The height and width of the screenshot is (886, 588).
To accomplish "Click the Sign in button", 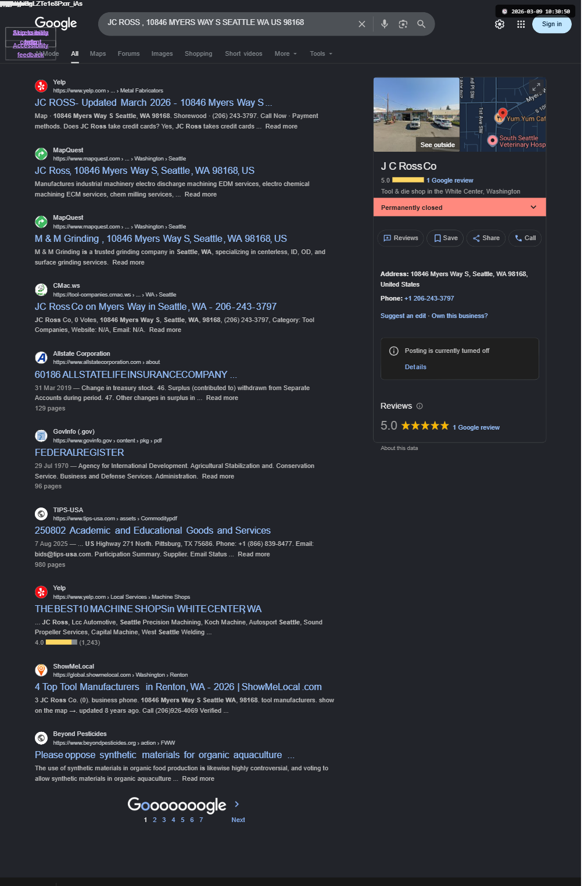I will (x=551, y=24).
